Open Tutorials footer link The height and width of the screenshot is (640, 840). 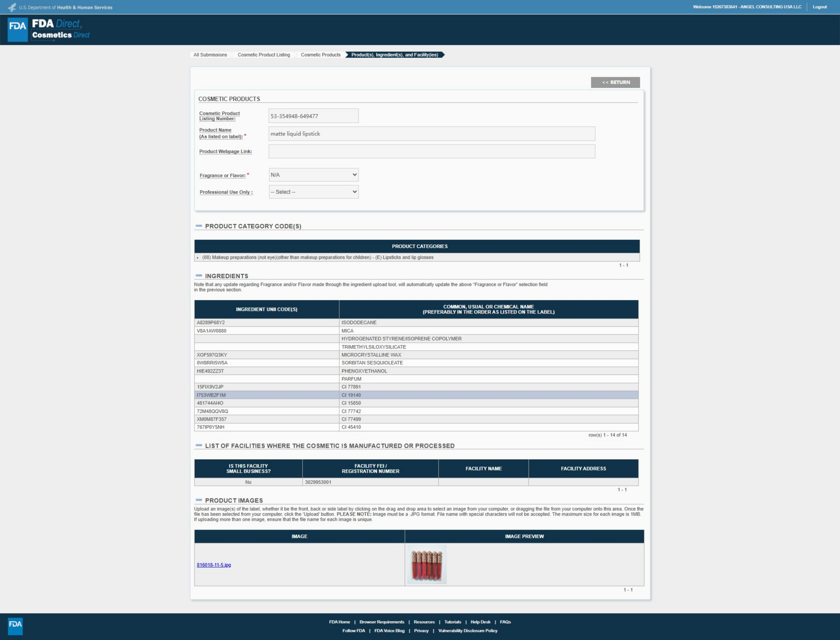[x=452, y=622]
